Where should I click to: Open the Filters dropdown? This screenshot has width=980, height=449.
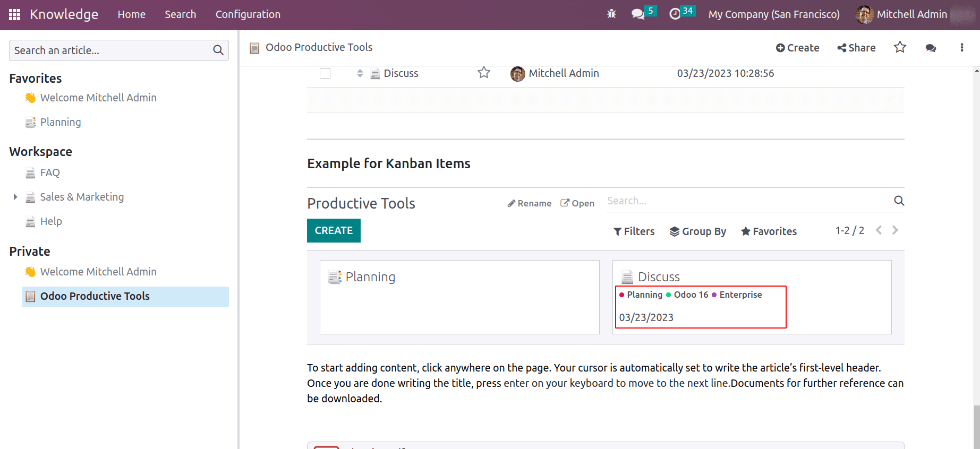tap(634, 231)
